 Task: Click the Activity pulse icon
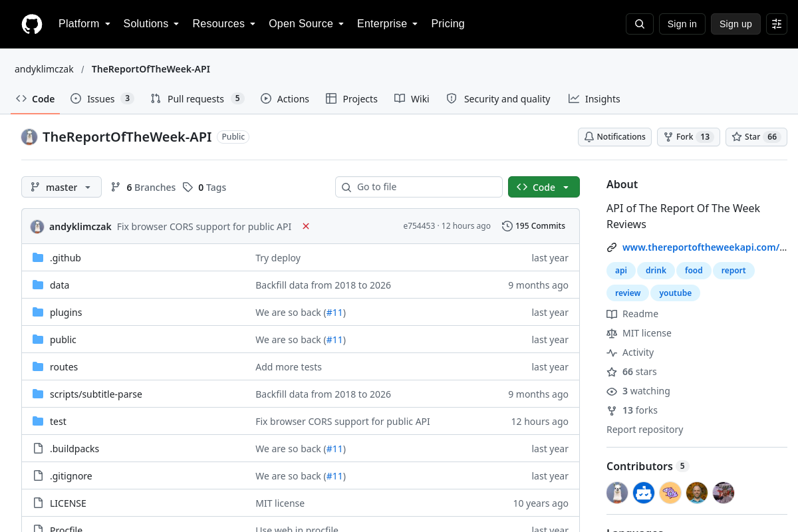[x=612, y=352]
